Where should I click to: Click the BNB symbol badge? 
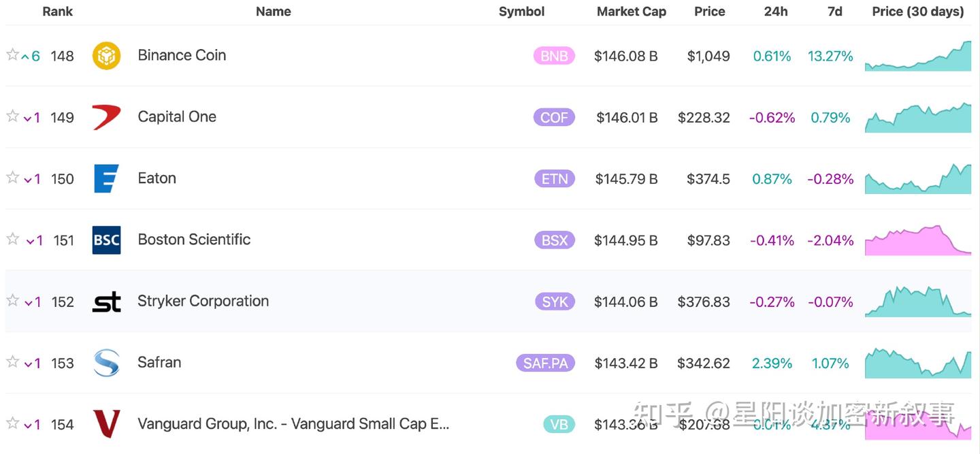554,56
